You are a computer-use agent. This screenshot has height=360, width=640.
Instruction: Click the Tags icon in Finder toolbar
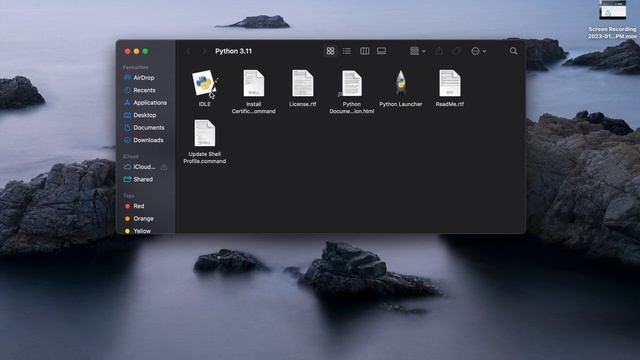[457, 51]
